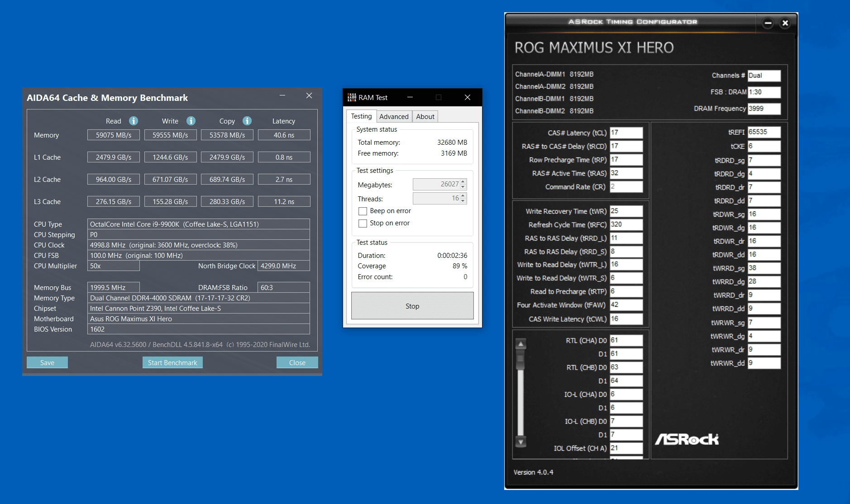Click the Memory Read value 59075 MB/s
The width and height of the screenshot is (850, 504).
pyautogui.click(x=114, y=135)
